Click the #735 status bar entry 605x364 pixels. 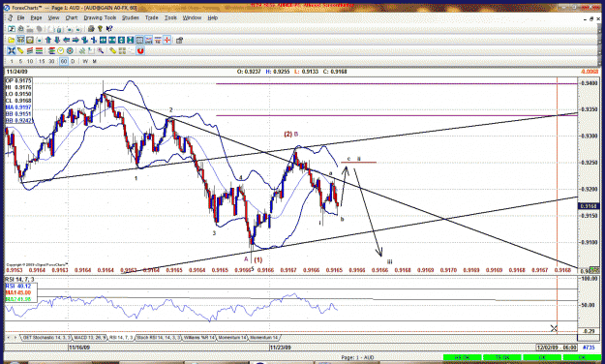[589, 348]
